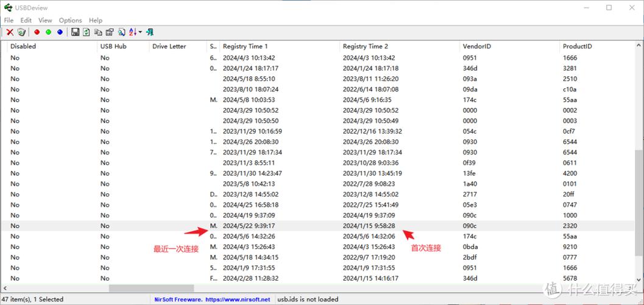Select the cell '2024/5/18 8:55:10'

[x=249, y=79]
